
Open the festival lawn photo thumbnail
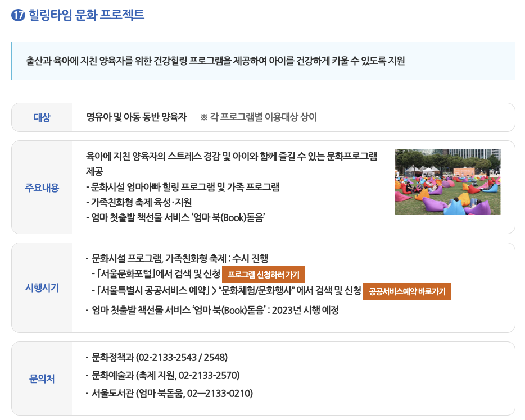pyautogui.click(x=447, y=182)
